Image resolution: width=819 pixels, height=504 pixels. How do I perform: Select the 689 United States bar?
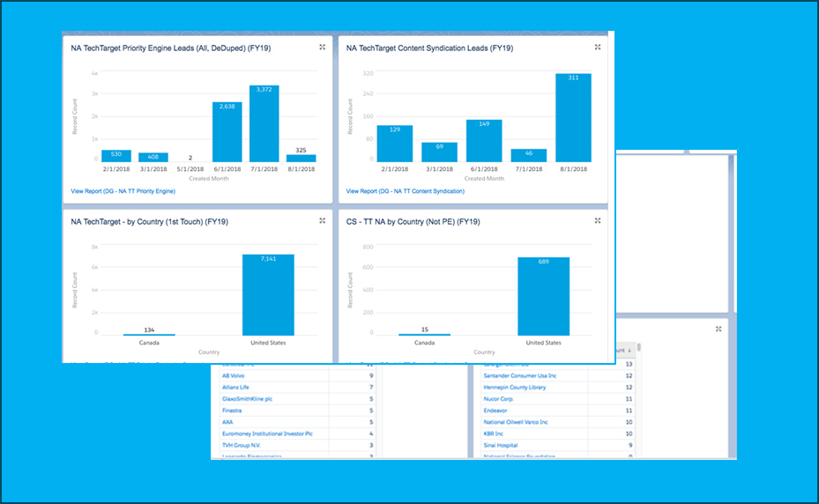[543, 297]
